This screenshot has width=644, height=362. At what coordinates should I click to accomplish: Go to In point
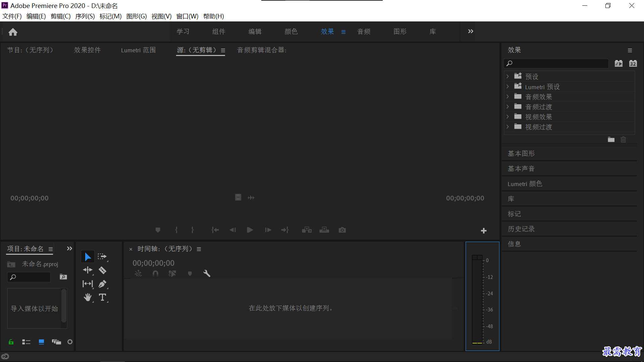point(215,230)
